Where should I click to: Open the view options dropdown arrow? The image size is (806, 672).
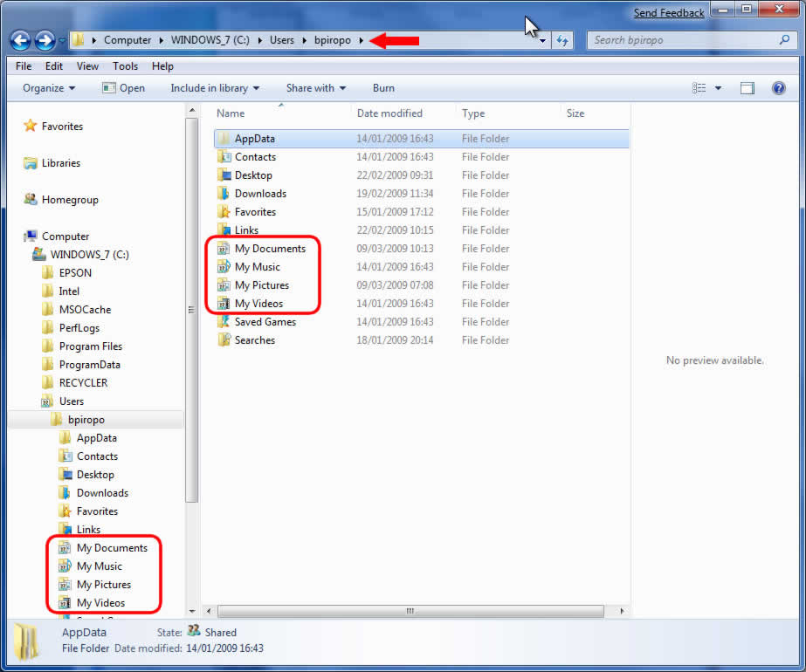coord(718,88)
